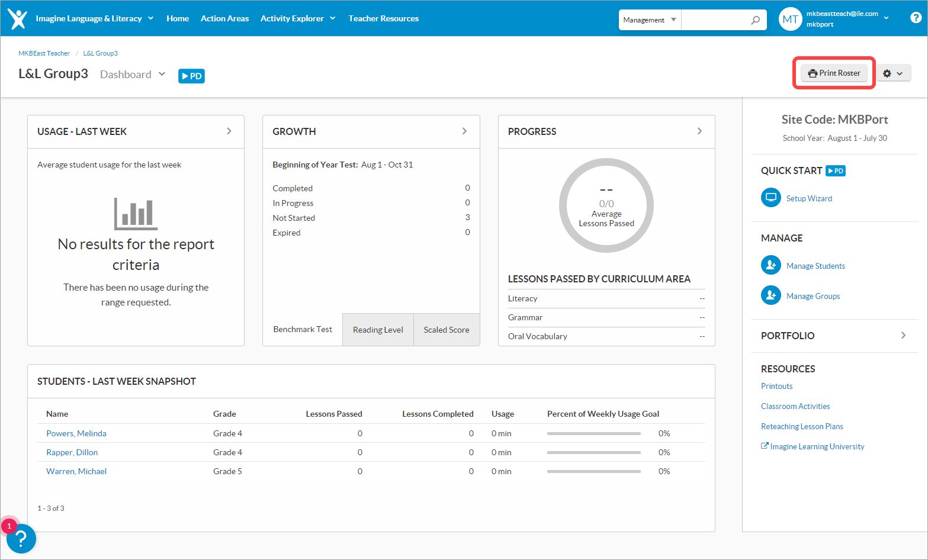928x560 pixels.
Task: Click the Print Roster button
Action: coord(834,73)
